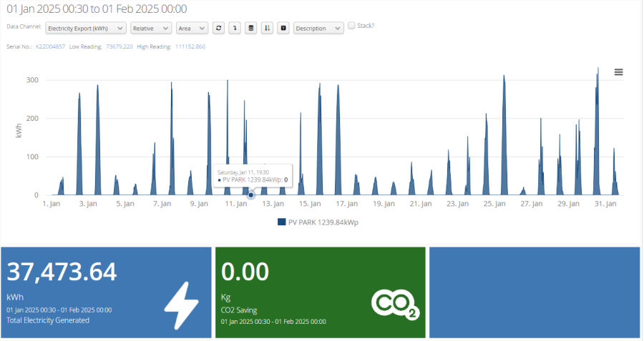Open the chart hamburger context menu
Viewport: 644px width, 341px height.
tap(619, 71)
